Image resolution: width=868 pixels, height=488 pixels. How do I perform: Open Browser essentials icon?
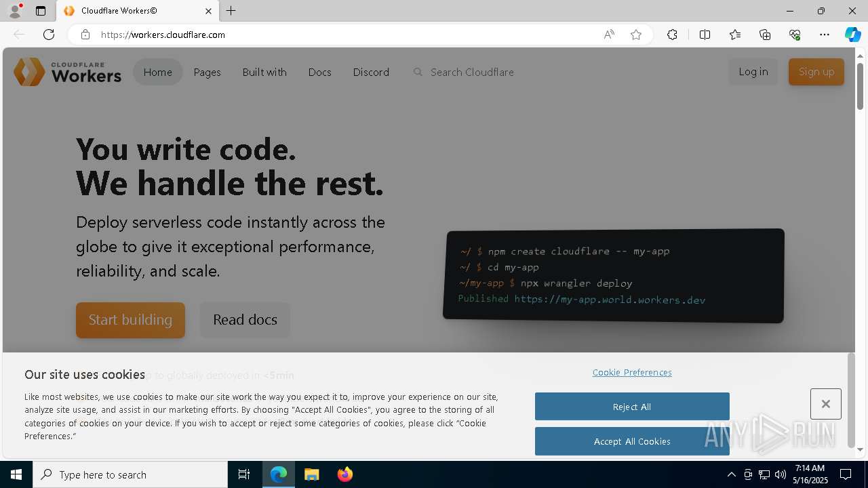(795, 35)
